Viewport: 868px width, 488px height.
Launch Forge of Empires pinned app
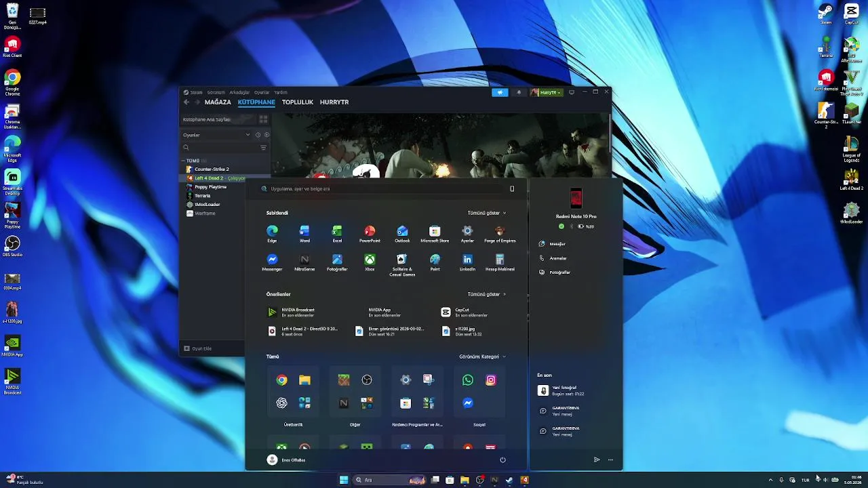tap(500, 234)
